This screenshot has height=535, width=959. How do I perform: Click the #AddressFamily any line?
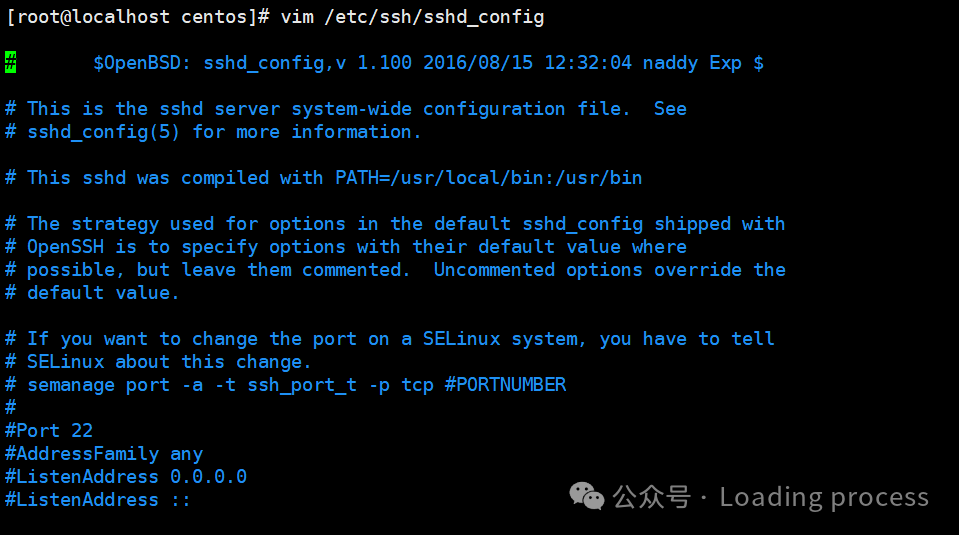(x=104, y=454)
